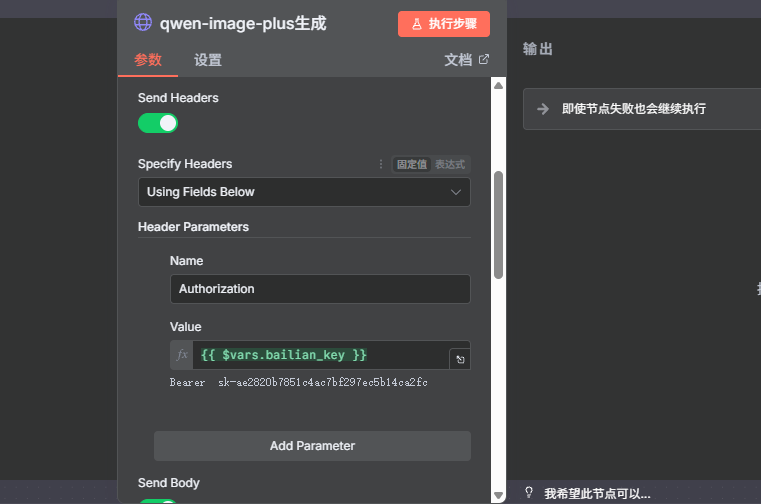Open the three-dot options for Specify Headers
Viewport: 761px width, 504px height.
(x=380, y=164)
